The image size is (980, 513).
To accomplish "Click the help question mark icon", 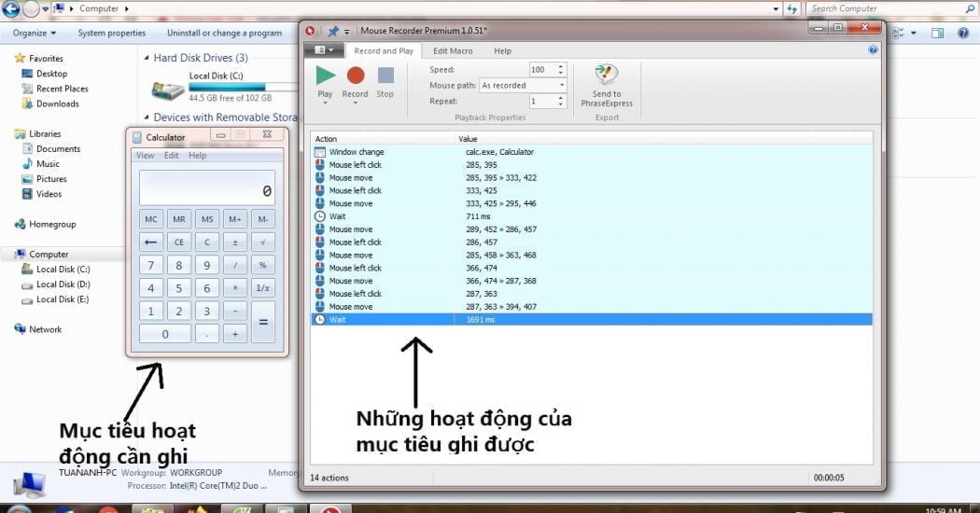I will point(873,50).
